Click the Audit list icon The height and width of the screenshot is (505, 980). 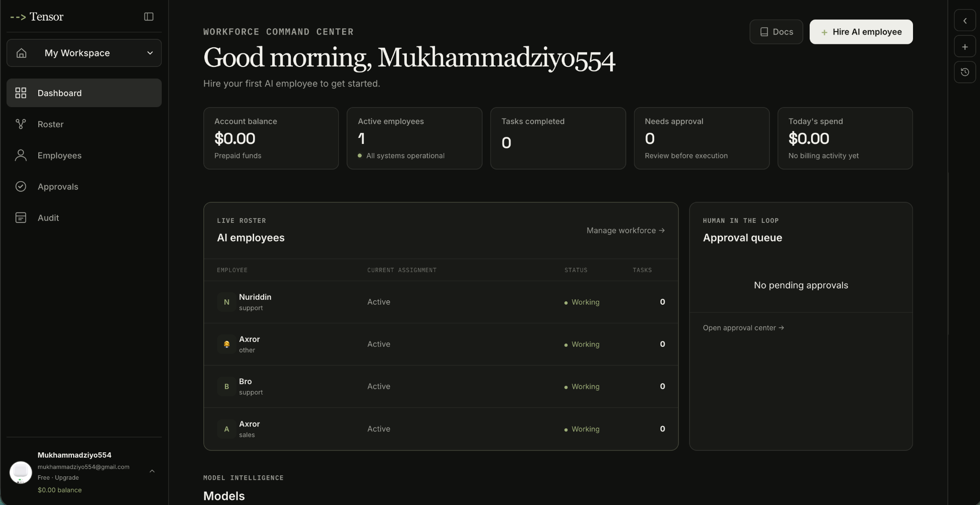coord(21,218)
